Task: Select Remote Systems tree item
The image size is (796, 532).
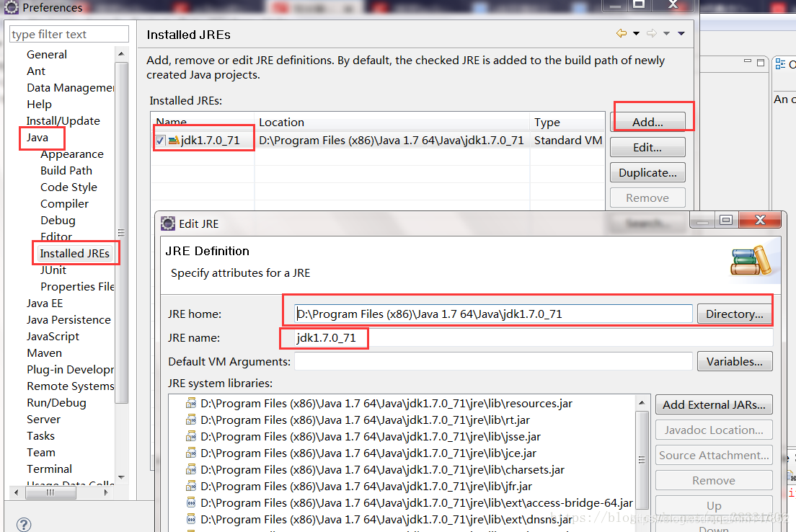Action: (x=70, y=386)
